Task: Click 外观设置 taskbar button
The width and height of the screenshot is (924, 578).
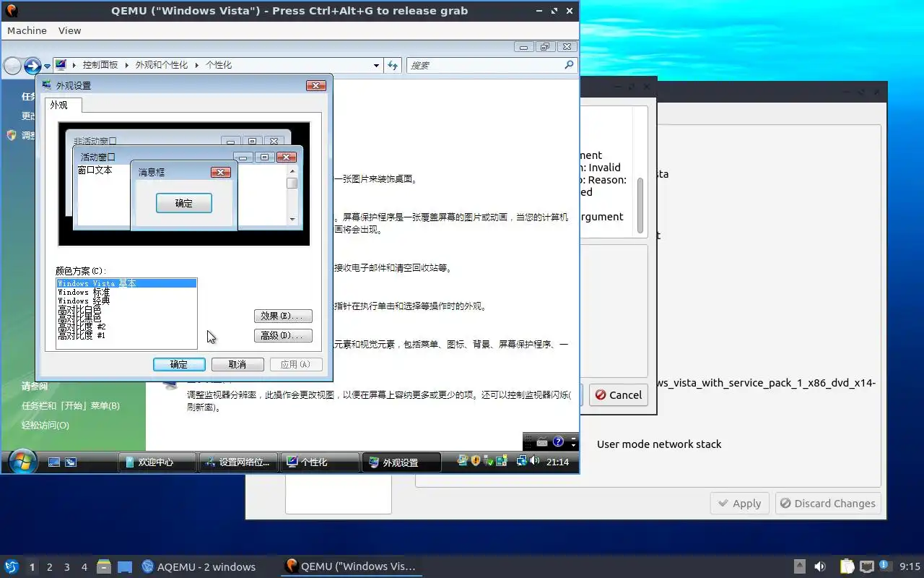Action: [401, 462]
